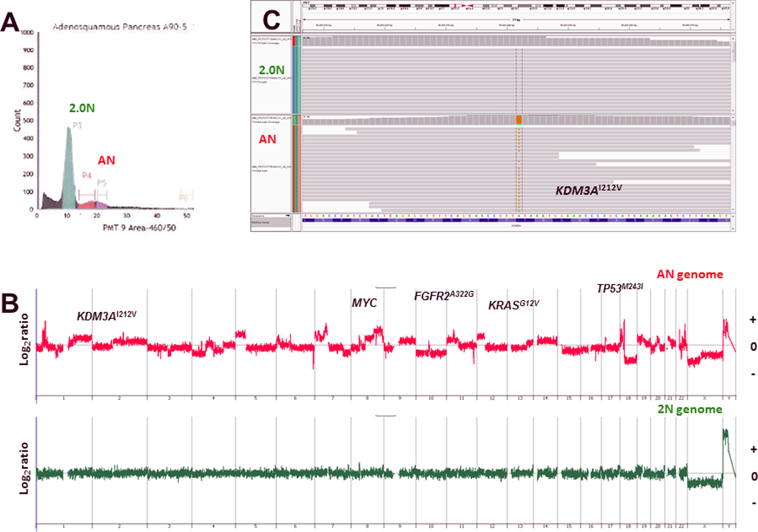The image size is (758, 532).
Task: Click the large panel letter 'C'
Action: [x=271, y=19]
